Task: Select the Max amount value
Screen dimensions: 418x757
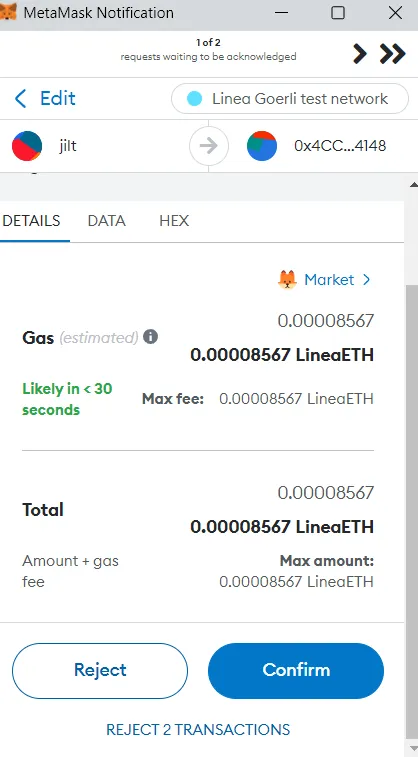Action: point(296,582)
